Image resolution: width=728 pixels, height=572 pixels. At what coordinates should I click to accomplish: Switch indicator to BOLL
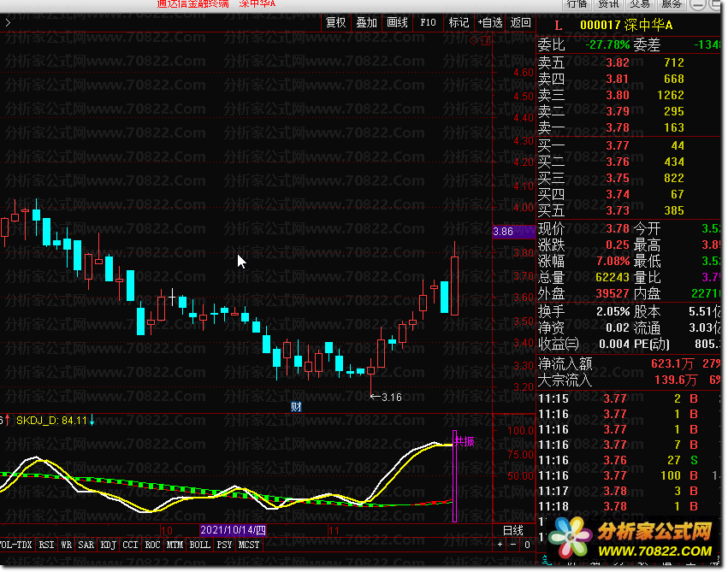point(200,545)
